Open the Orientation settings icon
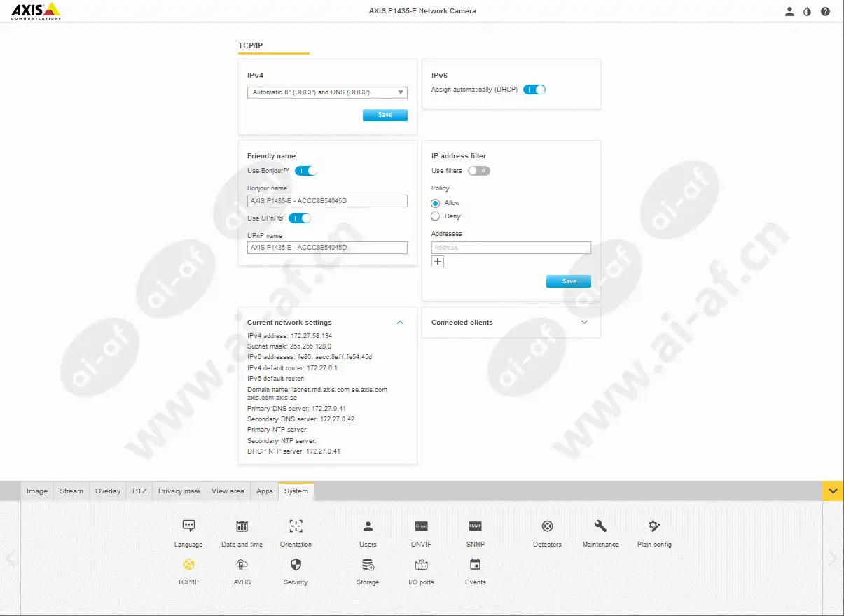Viewport: 844px width, 616px height. click(296, 526)
